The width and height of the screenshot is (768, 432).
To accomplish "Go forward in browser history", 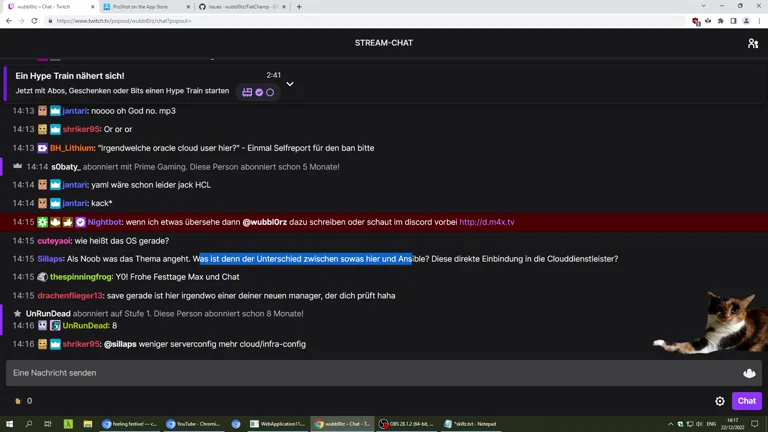I will pyautogui.click(x=21, y=21).
